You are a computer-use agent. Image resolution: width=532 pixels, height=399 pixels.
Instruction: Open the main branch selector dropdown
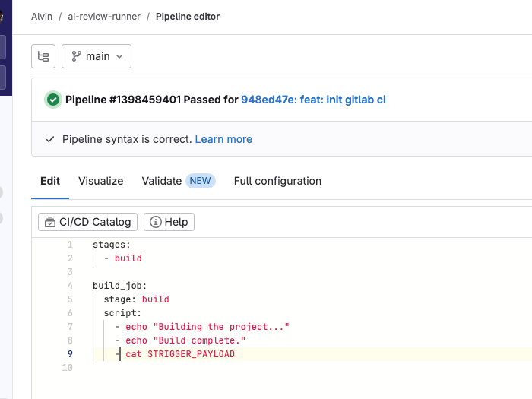click(x=97, y=56)
